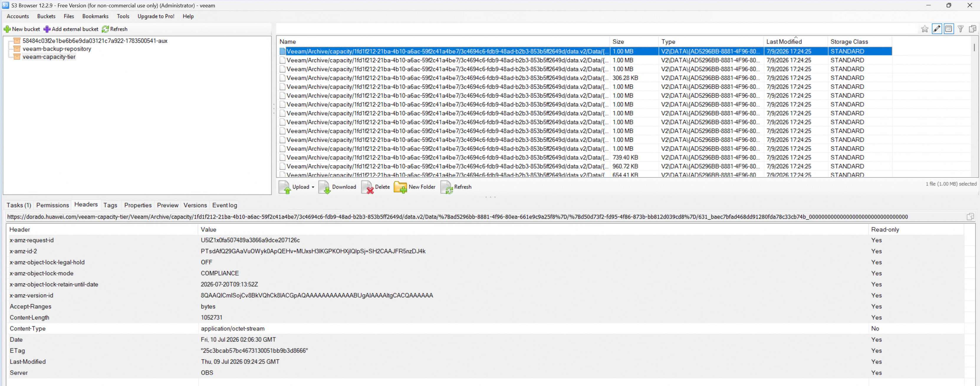Click the veeam-backup-repository bucket icon
Viewport: 980px width, 386px height.
coord(17,49)
